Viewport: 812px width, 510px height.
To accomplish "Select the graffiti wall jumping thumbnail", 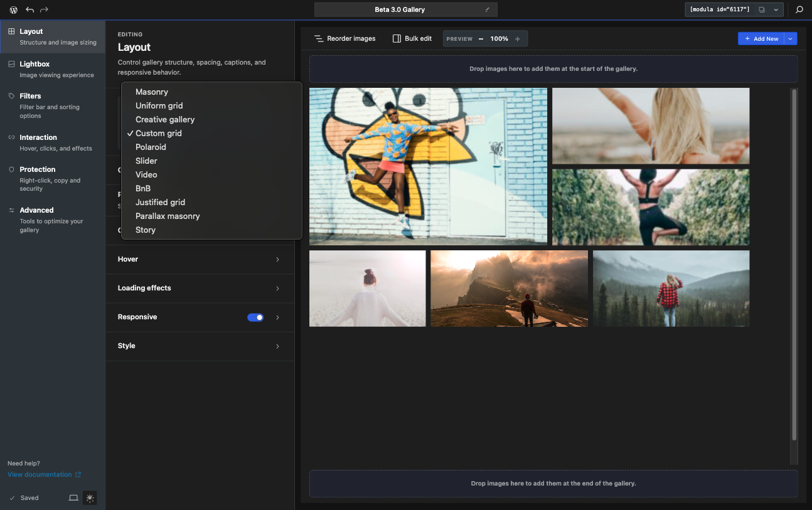I will 428,166.
